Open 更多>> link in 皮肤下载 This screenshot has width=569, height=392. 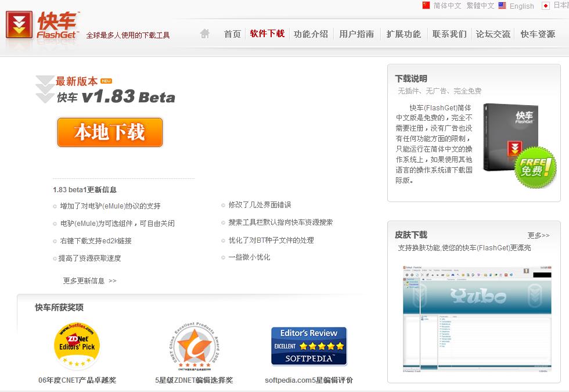click(x=539, y=235)
